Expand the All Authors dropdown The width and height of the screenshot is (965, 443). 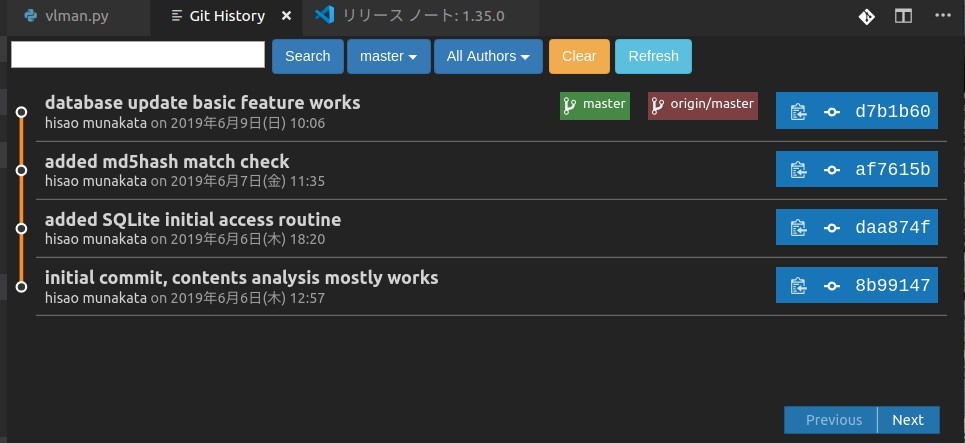488,56
